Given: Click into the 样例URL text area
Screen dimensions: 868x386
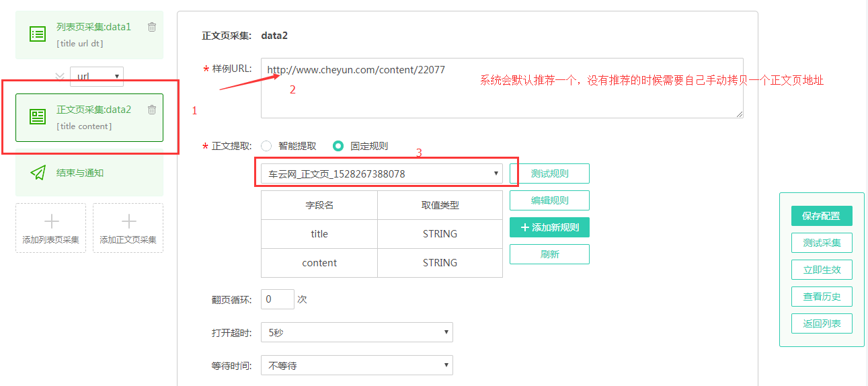Looking at the screenshot, I should pyautogui.click(x=502, y=88).
